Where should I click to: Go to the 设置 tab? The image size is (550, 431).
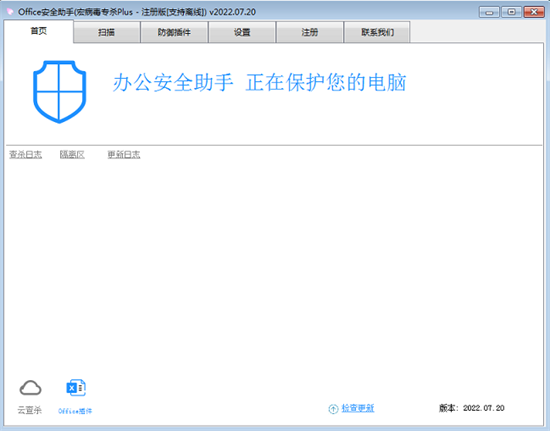(x=242, y=32)
